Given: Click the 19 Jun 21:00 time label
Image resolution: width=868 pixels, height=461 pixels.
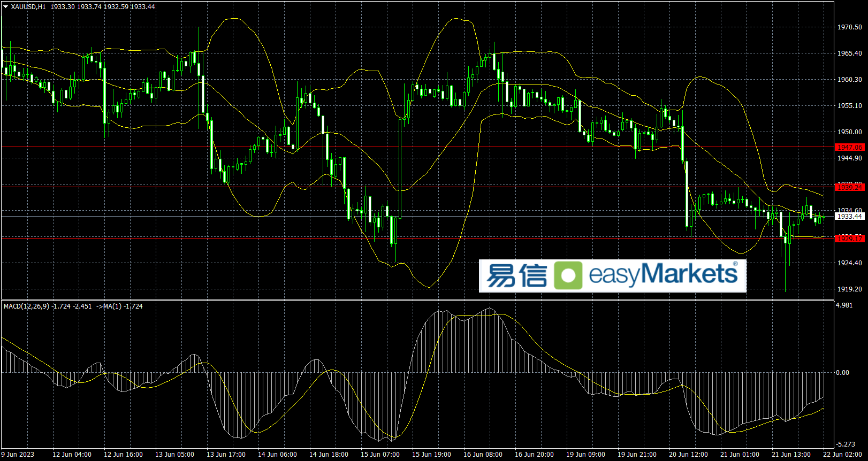Looking at the screenshot, I should tap(637, 455).
